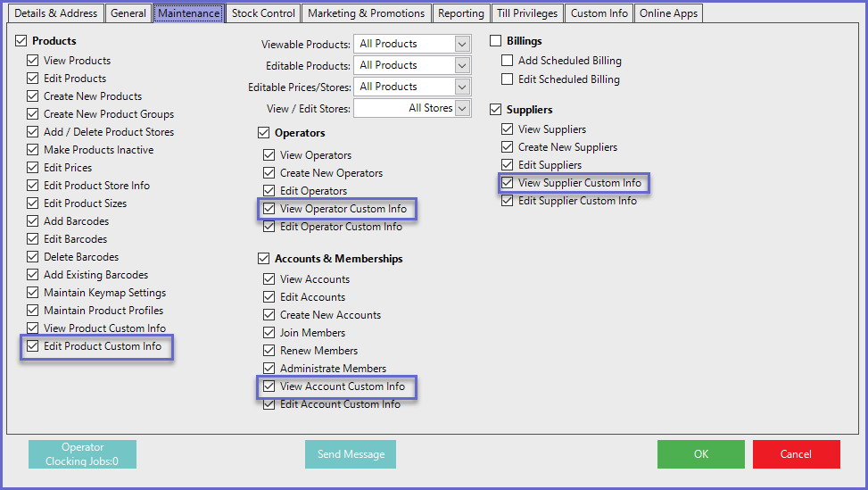Viewport: 868px width, 490px height.
Task: Disable the Make Products Inactive checkbox
Action: click(33, 150)
